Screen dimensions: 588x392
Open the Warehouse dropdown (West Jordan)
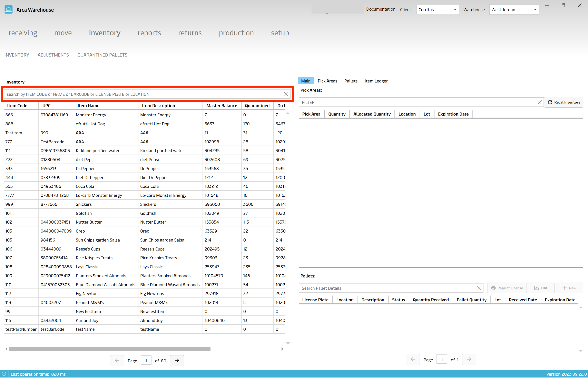[514, 10]
